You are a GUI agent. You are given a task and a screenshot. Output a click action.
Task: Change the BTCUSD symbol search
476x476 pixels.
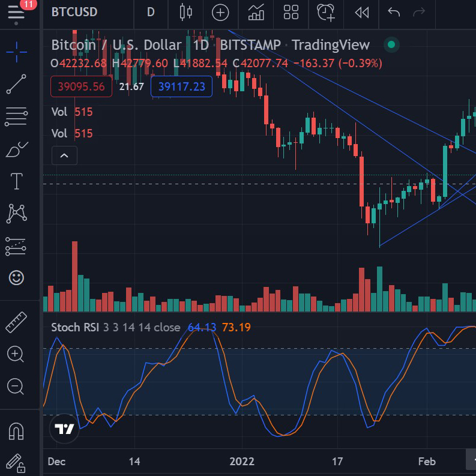coord(74,12)
